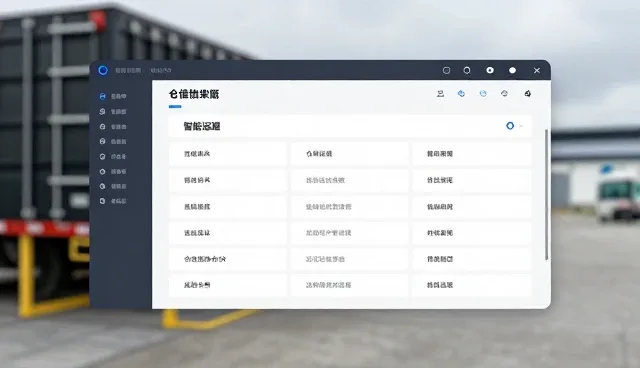Click the greyed text in the middle column's second card
640x368 pixels.
[325, 180]
